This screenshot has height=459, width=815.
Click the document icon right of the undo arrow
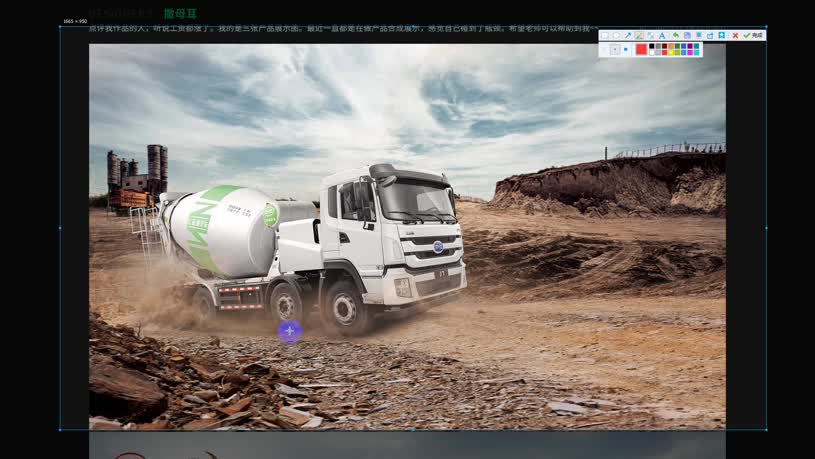[687, 35]
